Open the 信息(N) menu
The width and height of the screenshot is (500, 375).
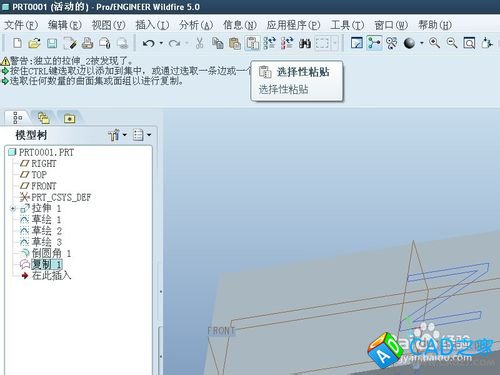(240, 25)
